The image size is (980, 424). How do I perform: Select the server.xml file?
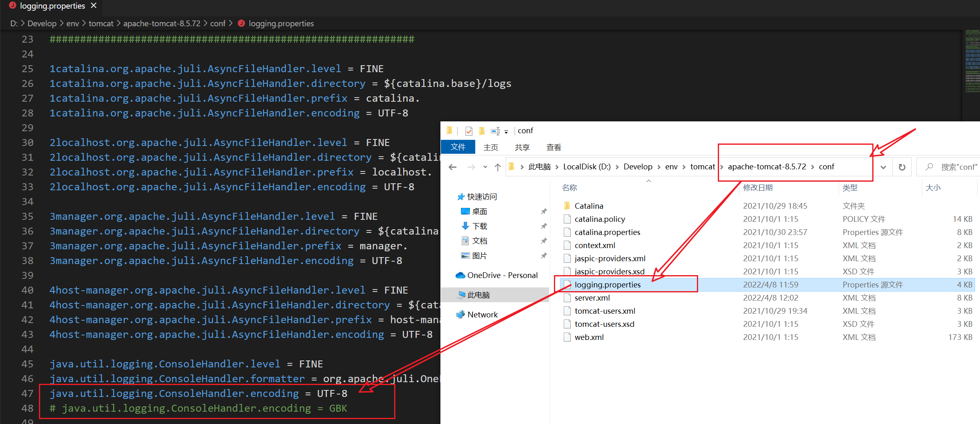(x=592, y=298)
